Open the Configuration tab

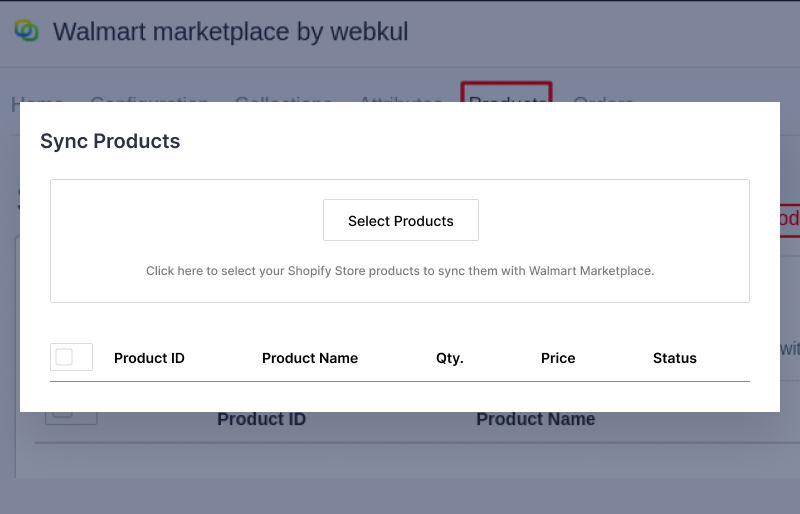(149, 99)
